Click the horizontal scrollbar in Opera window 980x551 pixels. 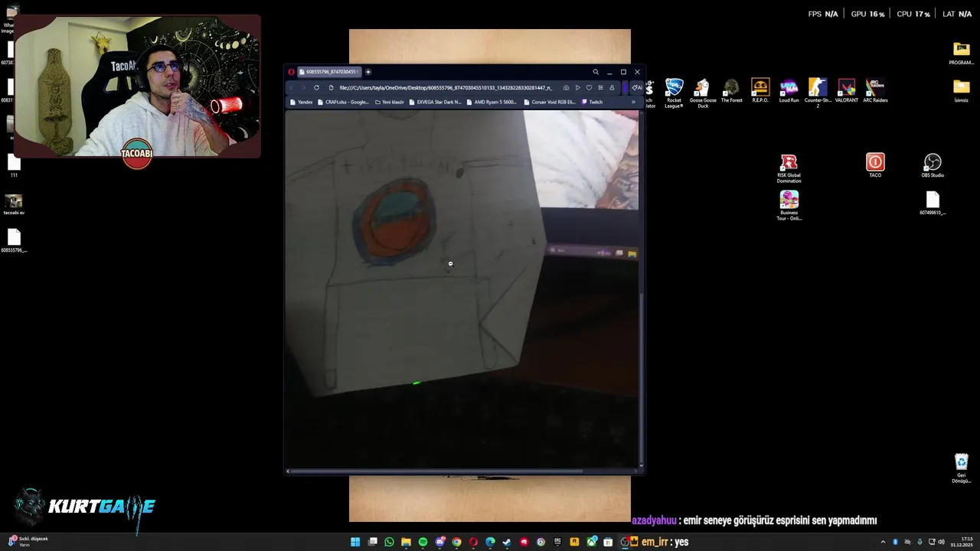point(434,471)
